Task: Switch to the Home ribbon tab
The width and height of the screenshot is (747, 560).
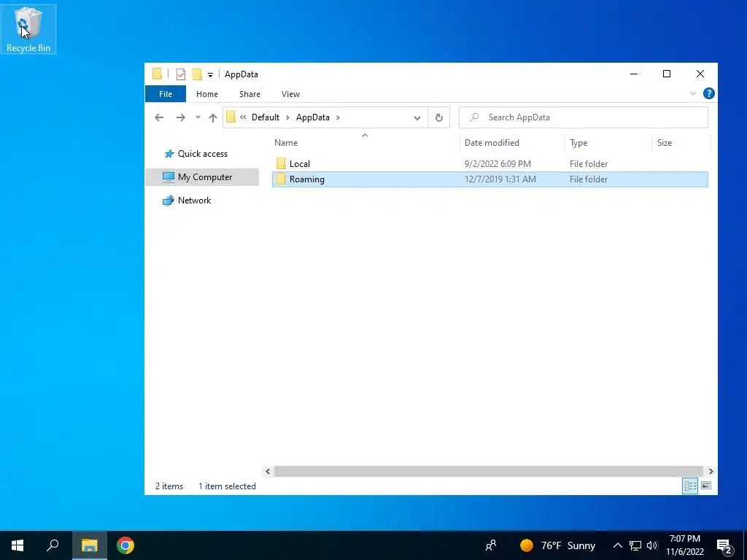Action: point(206,94)
